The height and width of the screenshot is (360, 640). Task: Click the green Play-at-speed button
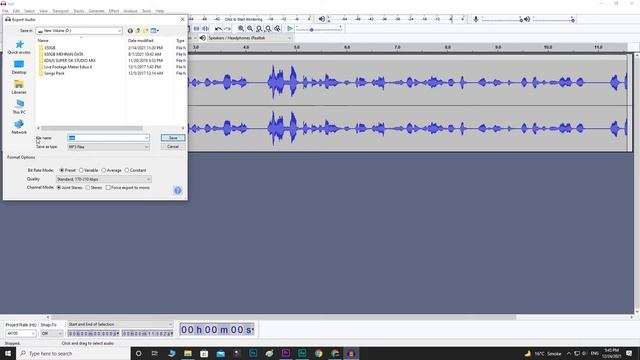290,29
